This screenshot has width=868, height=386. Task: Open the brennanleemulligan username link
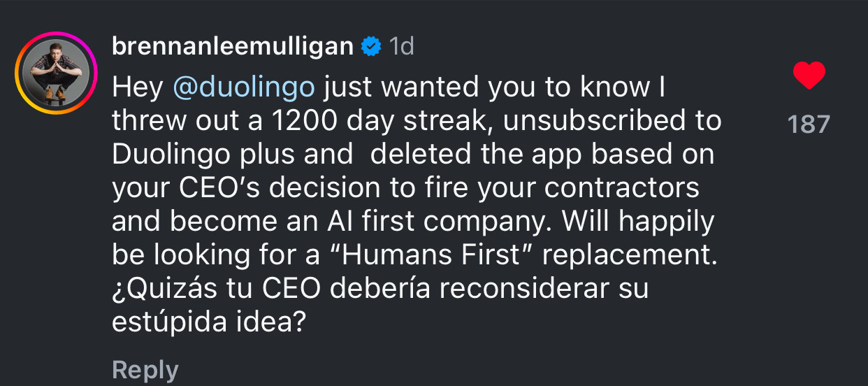point(233,46)
